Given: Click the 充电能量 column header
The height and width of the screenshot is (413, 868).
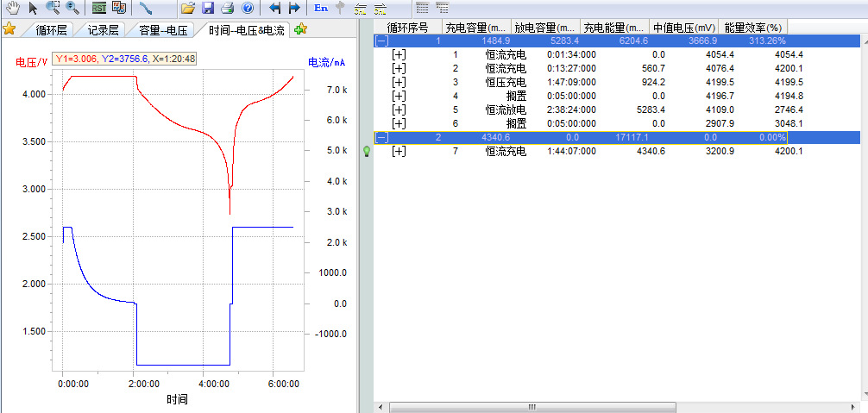Looking at the screenshot, I should click(x=614, y=27).
